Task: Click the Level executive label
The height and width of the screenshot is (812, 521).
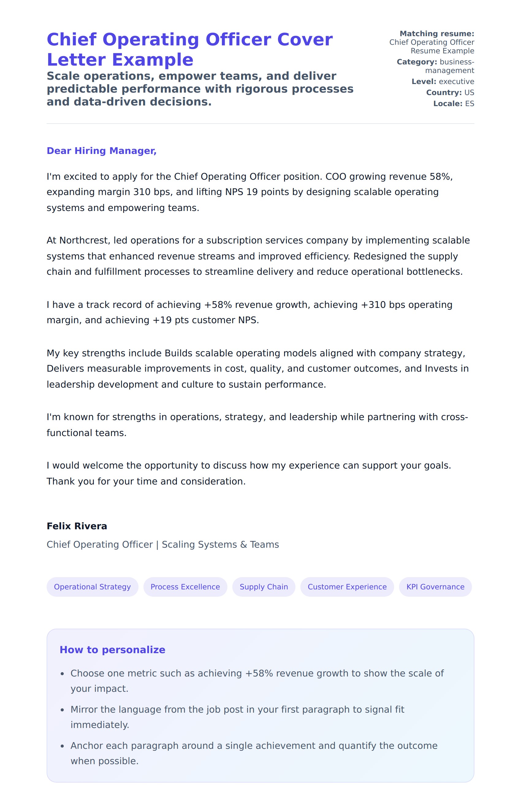Action: click(x=443, y=82)
